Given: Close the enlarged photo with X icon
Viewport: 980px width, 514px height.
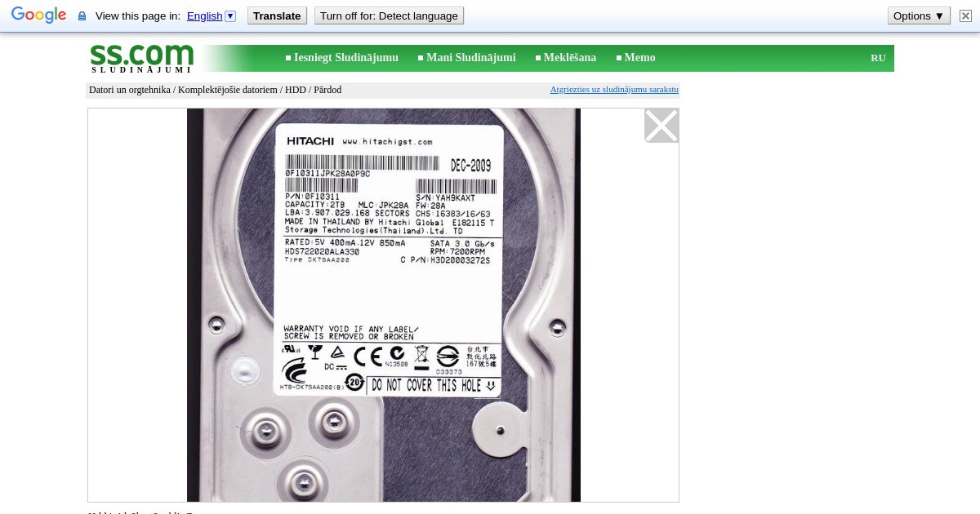Looking at the screenshot, I should pos(661,126).
